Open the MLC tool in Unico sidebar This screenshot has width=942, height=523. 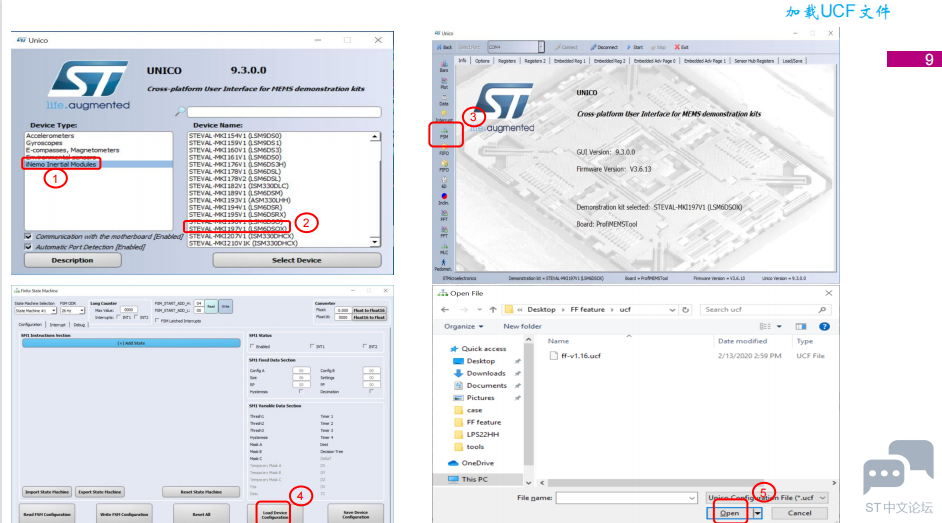[x=444, y=249]
